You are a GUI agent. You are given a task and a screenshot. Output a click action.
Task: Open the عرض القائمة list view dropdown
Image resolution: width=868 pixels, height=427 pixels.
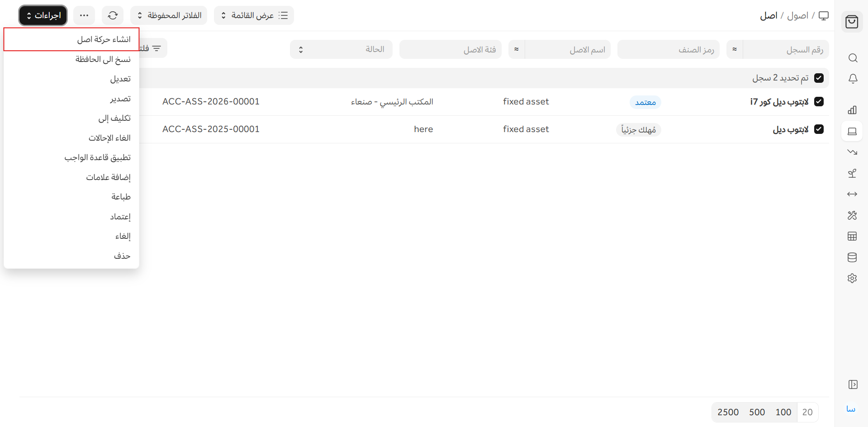click(x=254, y=15)
